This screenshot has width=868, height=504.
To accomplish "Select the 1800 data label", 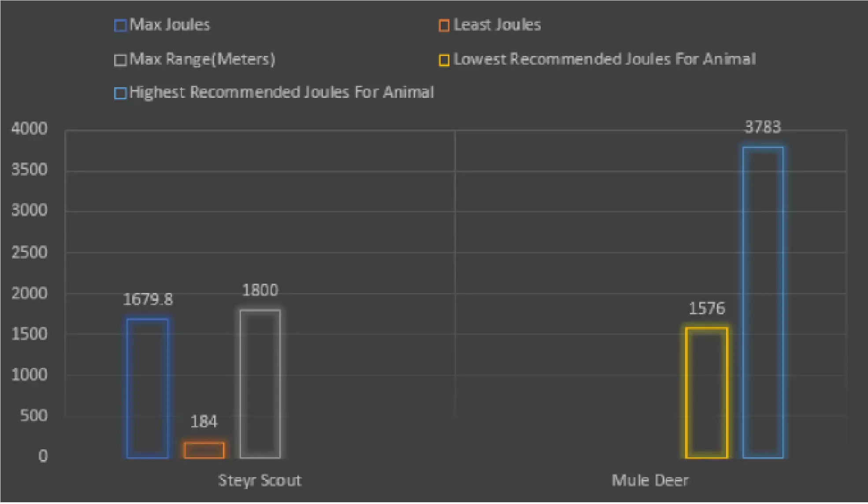I will point(260,290).
